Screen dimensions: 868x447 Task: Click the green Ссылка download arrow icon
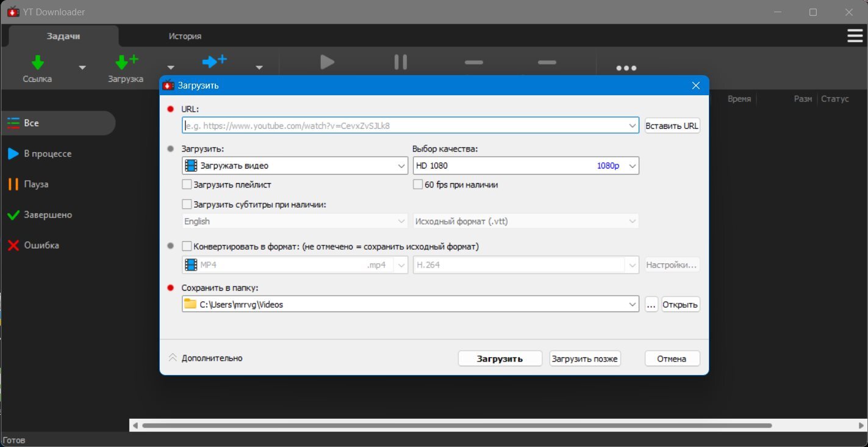click(x=38, y=62)
